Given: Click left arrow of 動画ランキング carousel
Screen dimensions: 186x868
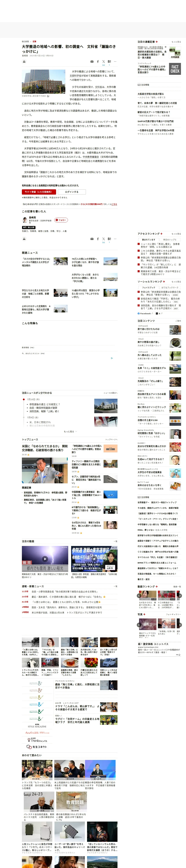Looking at the screenshot, I should pos(139,596).
